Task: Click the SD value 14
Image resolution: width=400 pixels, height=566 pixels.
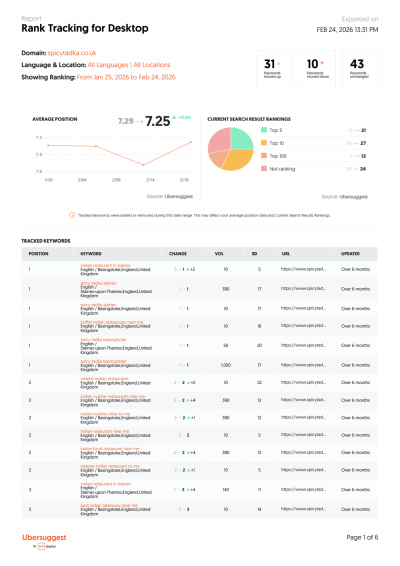Action: click(259, 509)
